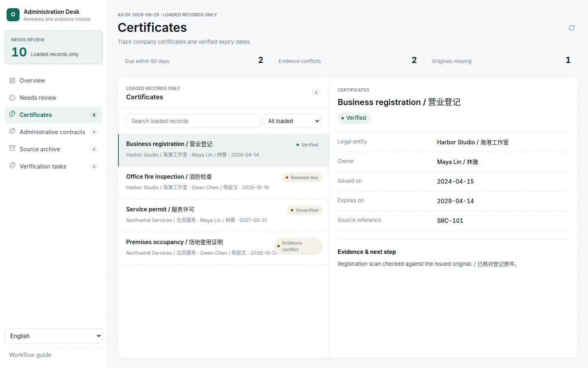Image resolution: width=588 pixels, height=368 pixels.
Task: Click the count badge beside Certificates nav
Action: pos(94,115)
